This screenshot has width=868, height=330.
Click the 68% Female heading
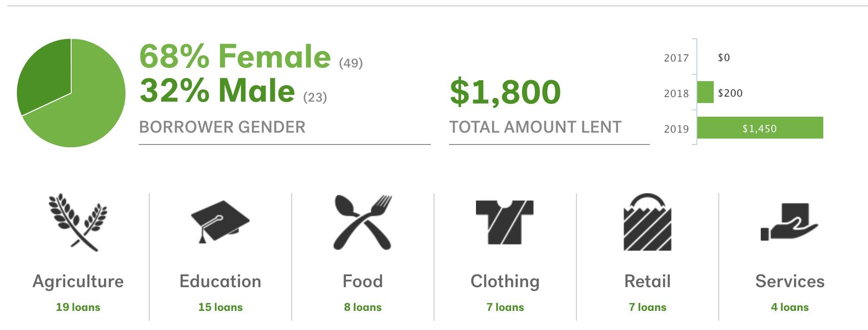[x=235, y=57]
